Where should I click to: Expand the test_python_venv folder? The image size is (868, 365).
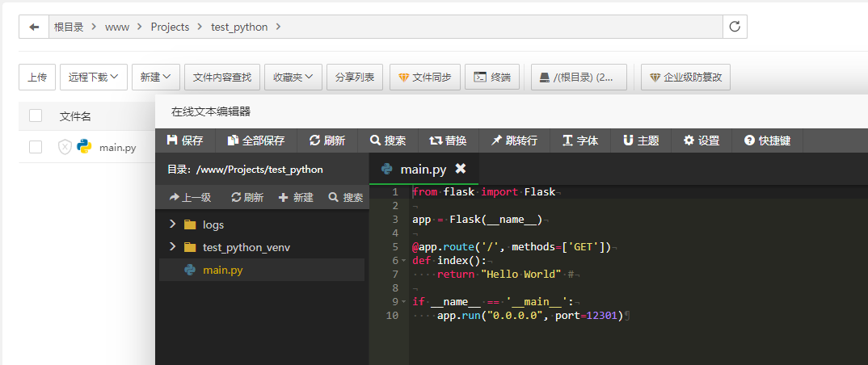172,247
